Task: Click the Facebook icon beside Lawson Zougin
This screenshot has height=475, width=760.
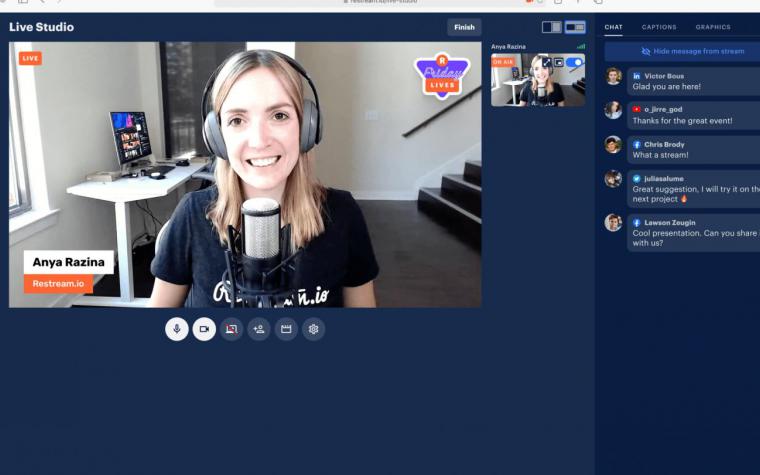Action: click(x=637, y=223)
